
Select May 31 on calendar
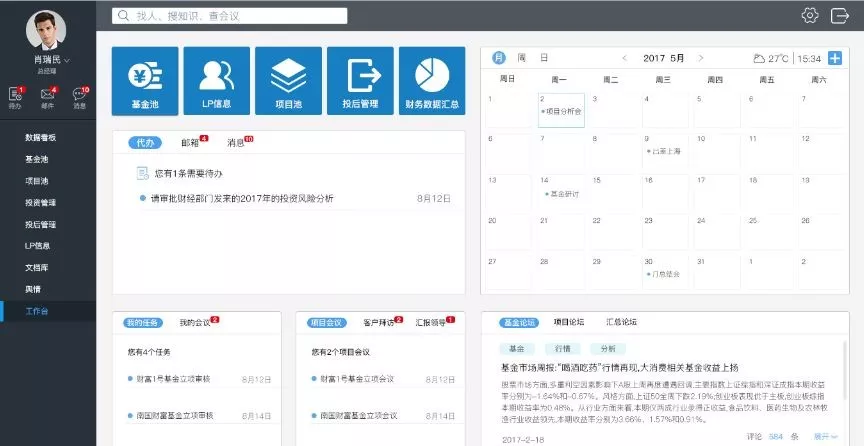point(715,271)
